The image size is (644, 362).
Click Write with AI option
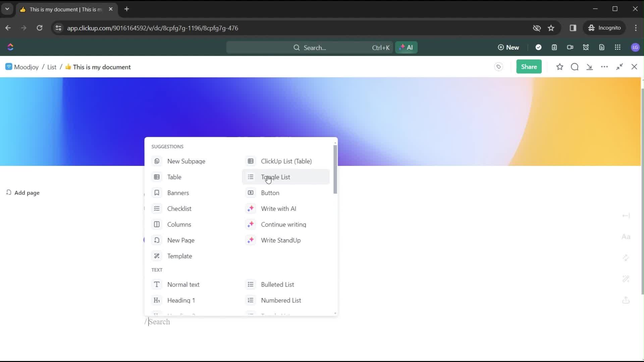click(279, 208)
